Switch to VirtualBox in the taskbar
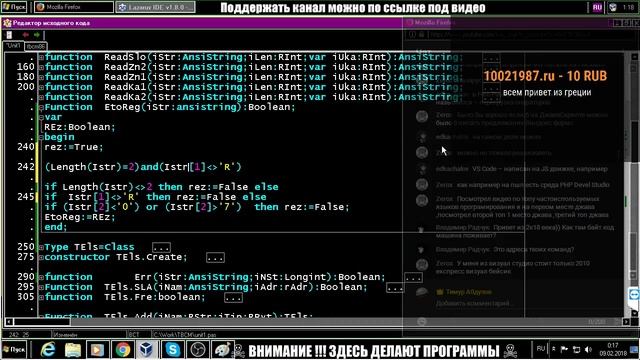Image resolution: width=640 pixels, height=360 pixels. coord(147,350)
